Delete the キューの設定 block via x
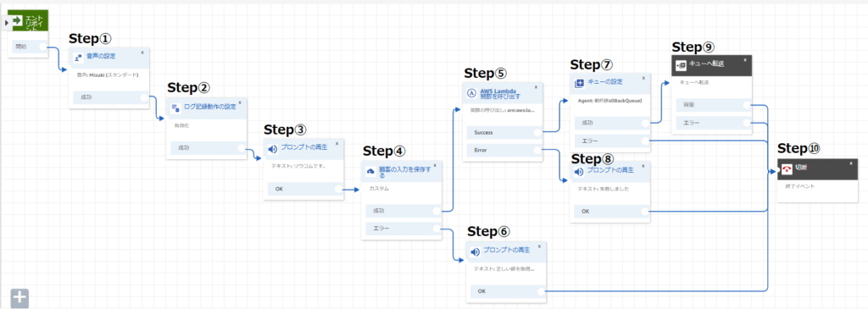Screen dimensions: 868x309 643,79
